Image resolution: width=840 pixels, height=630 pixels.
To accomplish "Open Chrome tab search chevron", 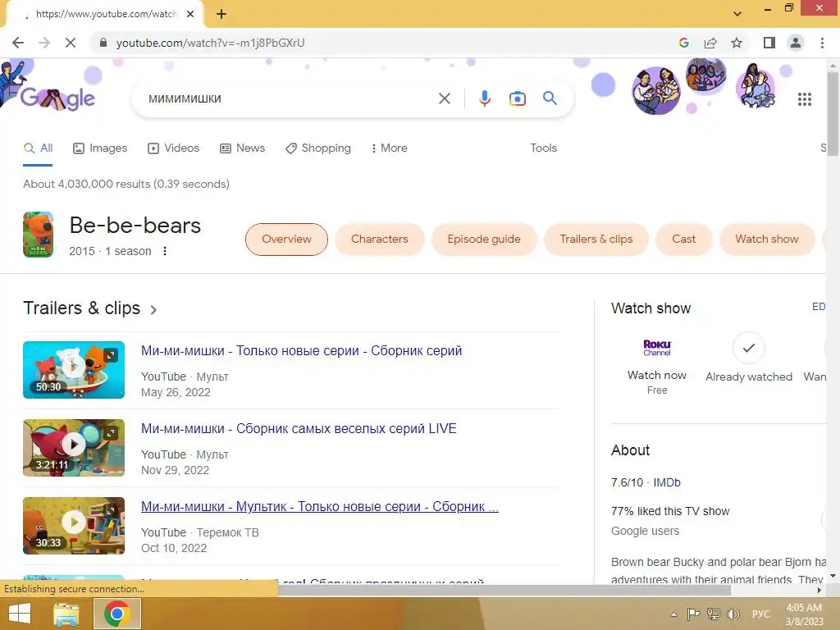I will 737,14.
